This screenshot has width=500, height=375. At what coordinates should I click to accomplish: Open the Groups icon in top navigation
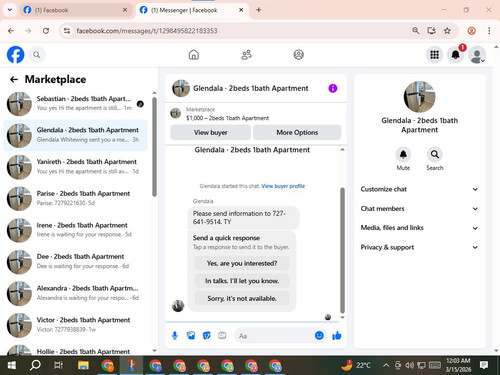(298, 55)
